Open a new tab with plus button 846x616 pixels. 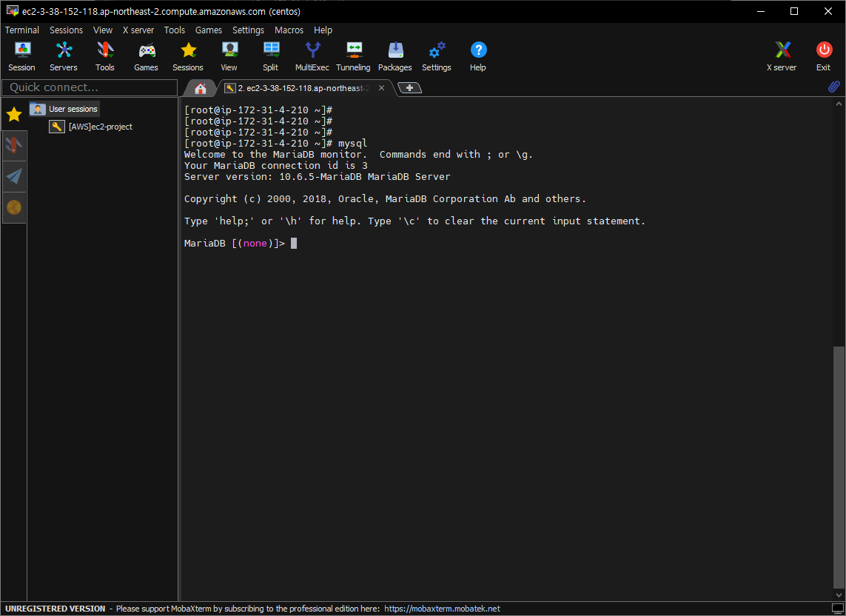pos(409,88)
